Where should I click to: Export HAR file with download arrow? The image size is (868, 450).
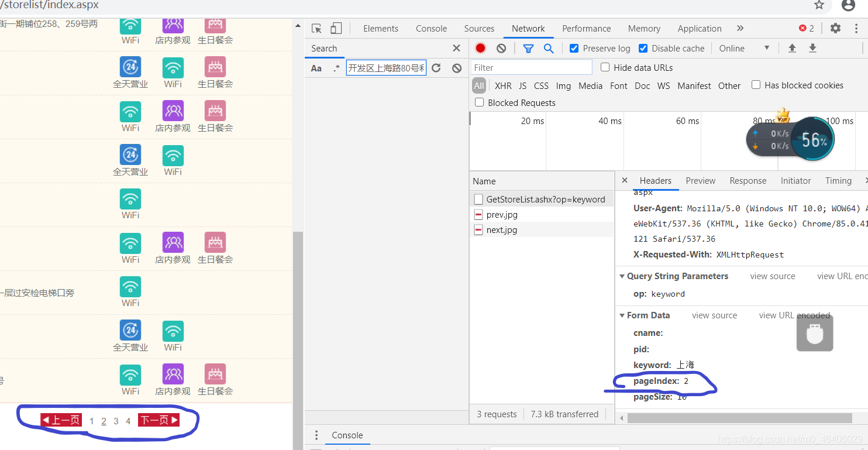coord(812,48)
